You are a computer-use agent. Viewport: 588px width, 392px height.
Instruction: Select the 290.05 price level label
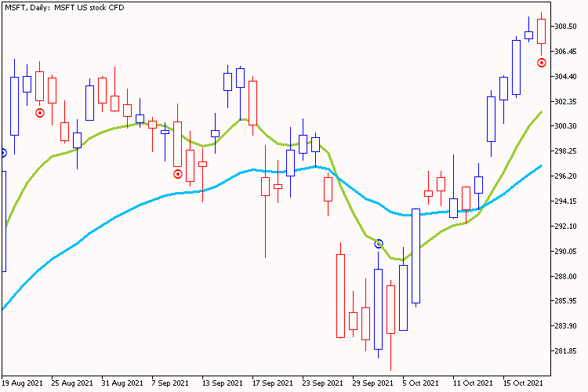[565, 252]
